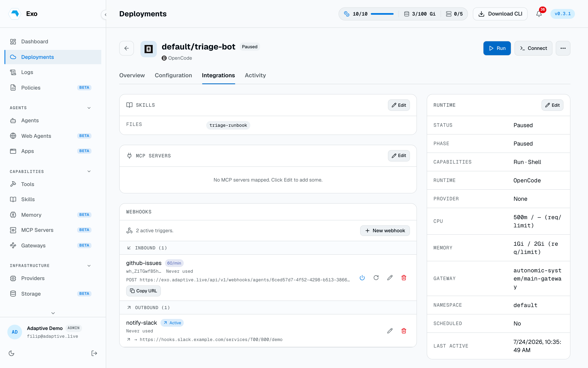
Task: Edit the Skills section
Action: pyautogui.click(x=399, y=105)
